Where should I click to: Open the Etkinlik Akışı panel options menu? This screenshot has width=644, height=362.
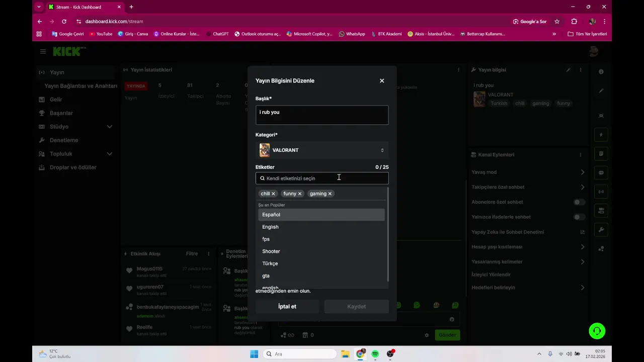(209, 254)
